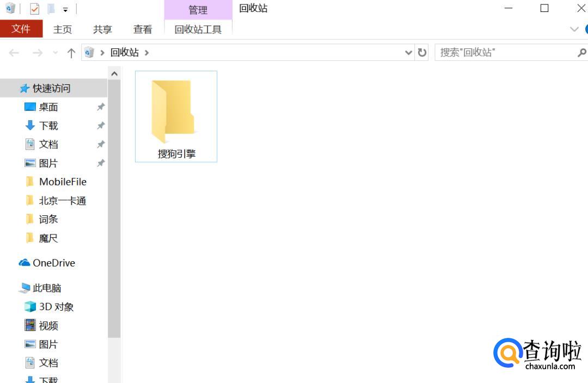Open 视频 under 此电脑
Screen dimensions: 588x383
(48, 326)
